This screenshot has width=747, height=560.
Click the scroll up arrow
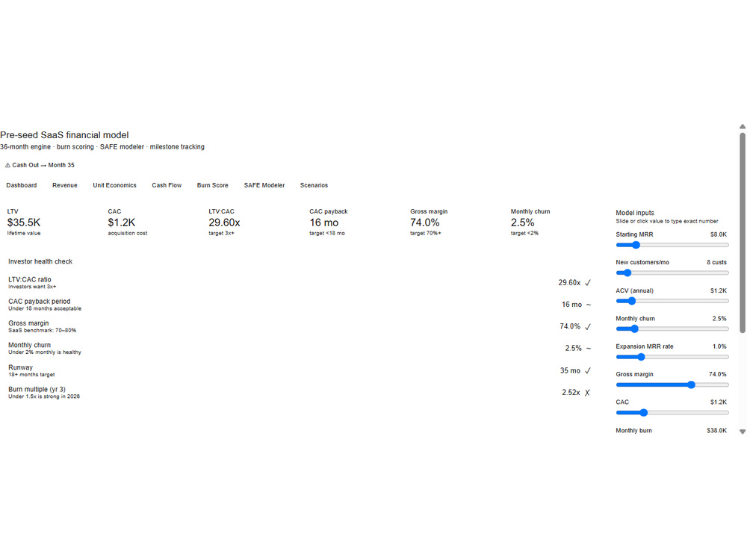coord(743,127)
